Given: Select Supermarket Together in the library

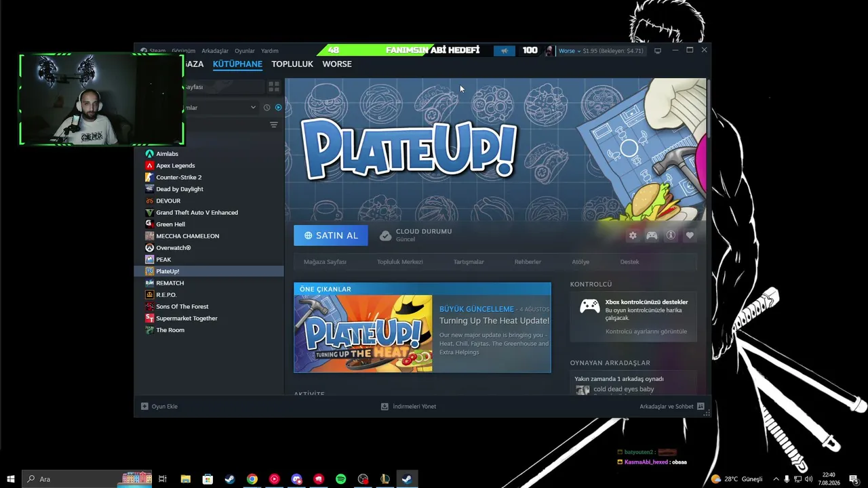Looking at the screenshot, I should (x=209, y=319).
